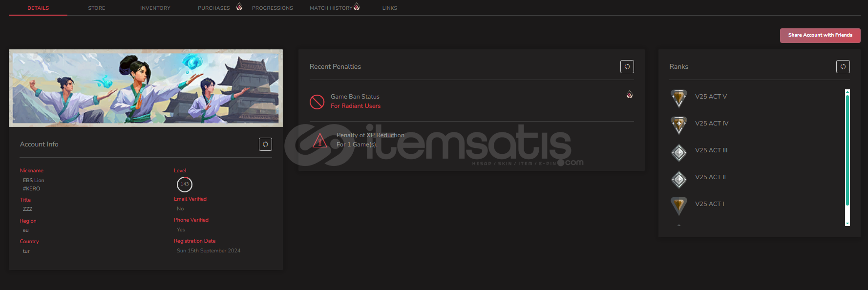Click the V25 ACT II rank label

(x=710, y=177)
